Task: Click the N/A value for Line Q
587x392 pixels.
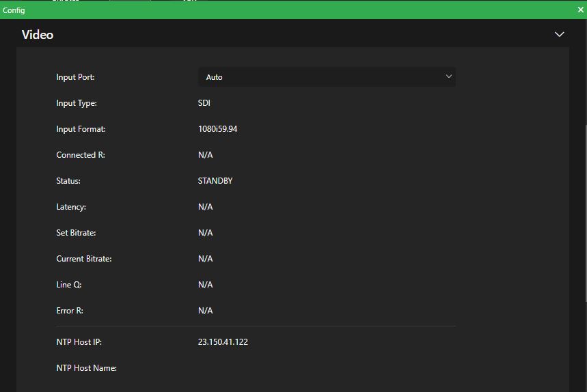Action: (x=206, y=285)
